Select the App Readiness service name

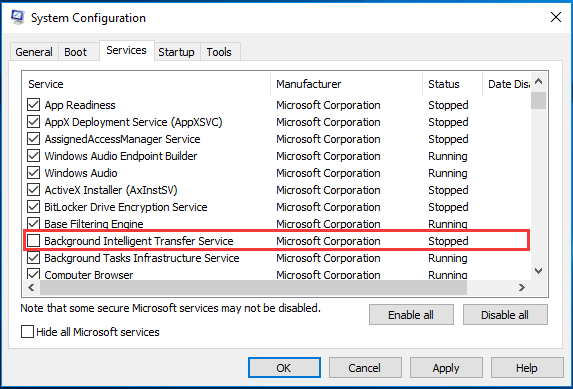[80, 105]
